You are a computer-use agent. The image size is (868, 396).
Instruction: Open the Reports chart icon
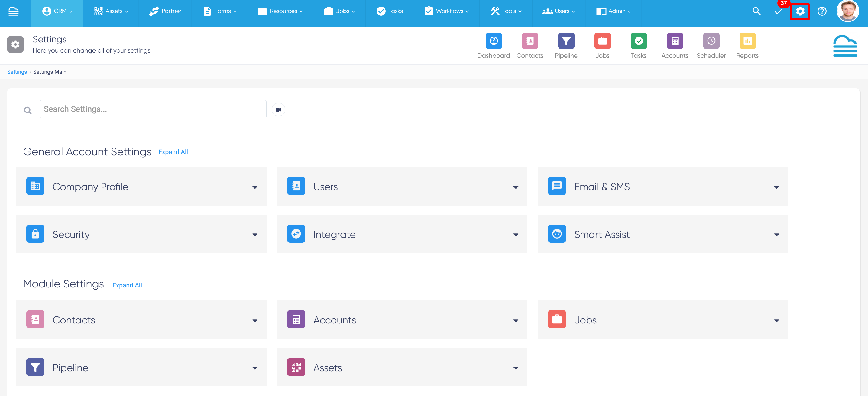(747, 41)
